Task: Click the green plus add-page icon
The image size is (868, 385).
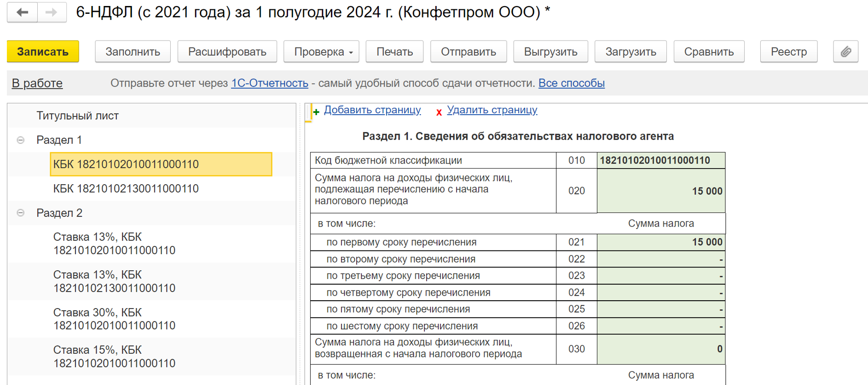Action: pos(316,112)
